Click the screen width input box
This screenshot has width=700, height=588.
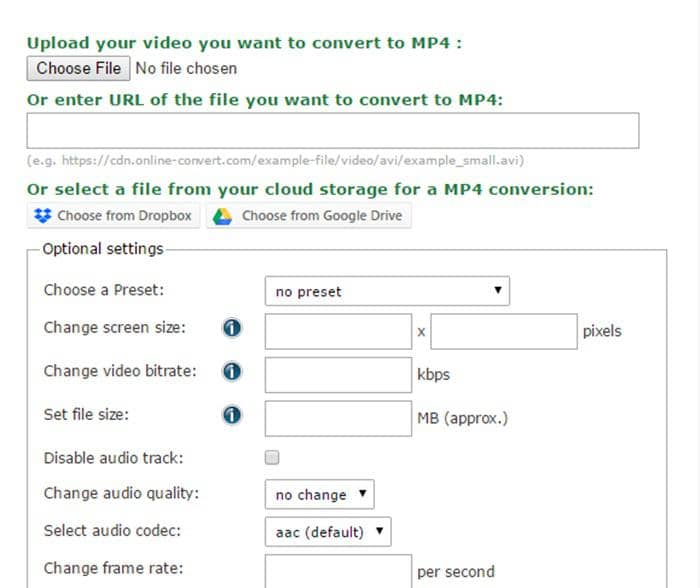coord(338,331)
